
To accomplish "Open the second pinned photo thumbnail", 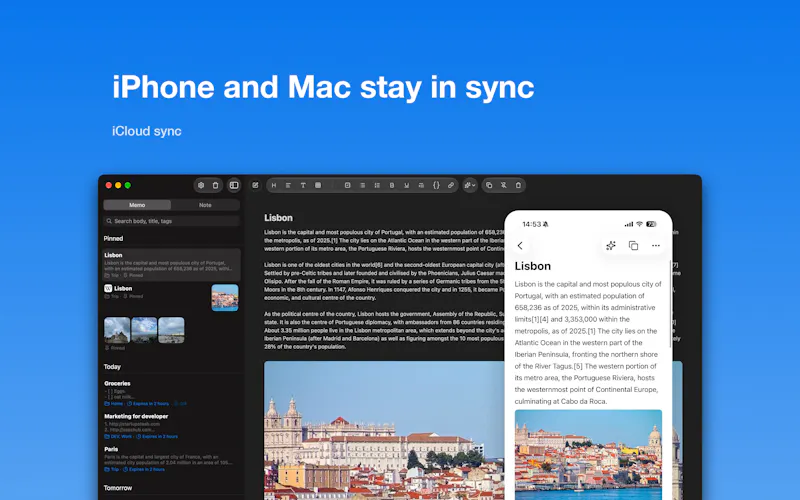I will click(144, 330).
